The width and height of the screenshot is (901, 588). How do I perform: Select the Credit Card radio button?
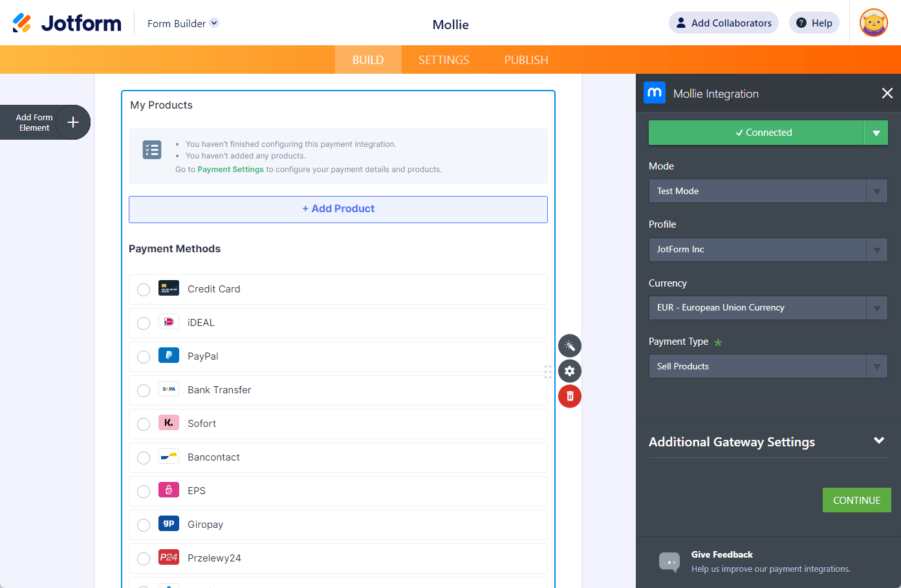coord(144,290)
